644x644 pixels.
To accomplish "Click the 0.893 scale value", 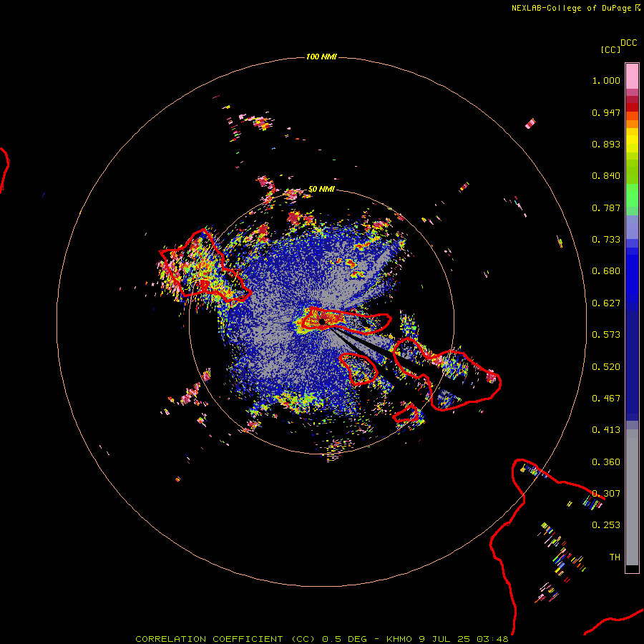I will click(606, 144).
